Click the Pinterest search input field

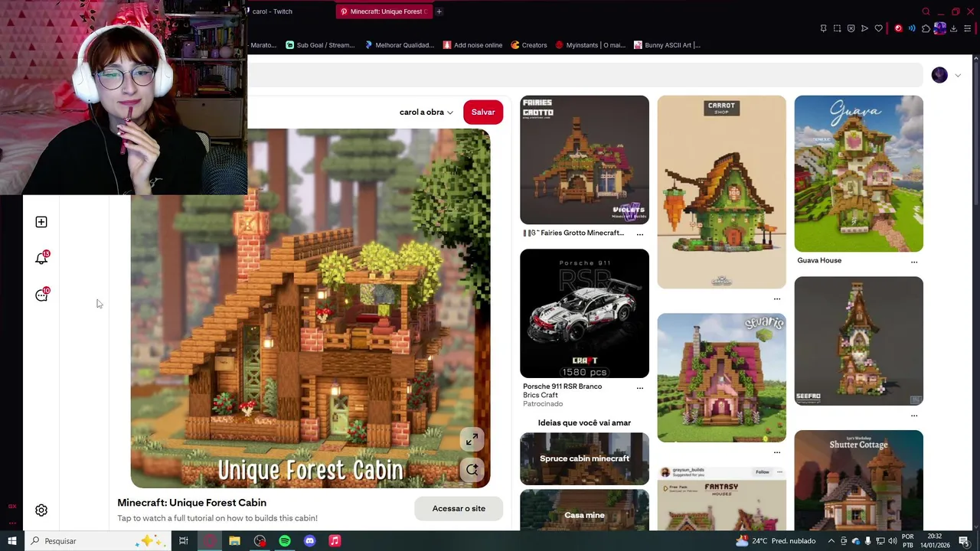(585, 75)
